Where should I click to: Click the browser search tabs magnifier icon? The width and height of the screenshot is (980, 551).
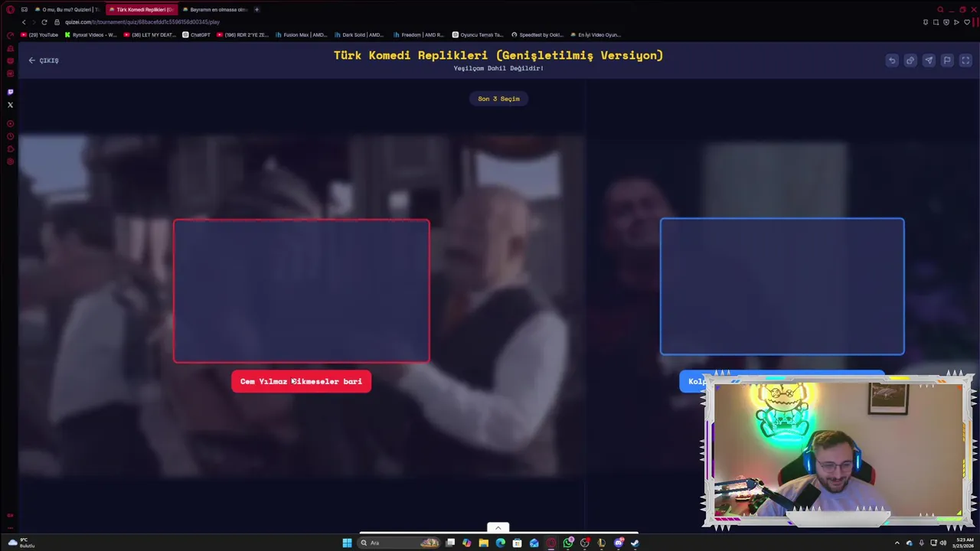(x=940, y=10)
